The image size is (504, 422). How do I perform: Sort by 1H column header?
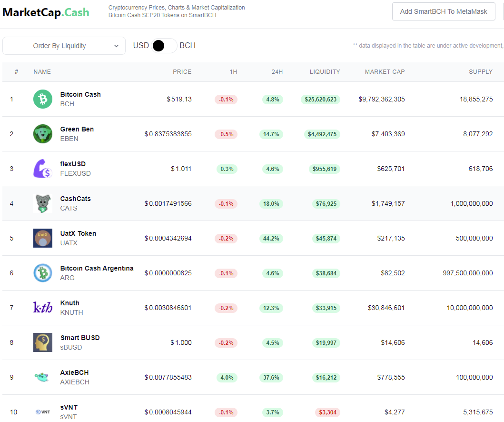(x=233, y=72)
